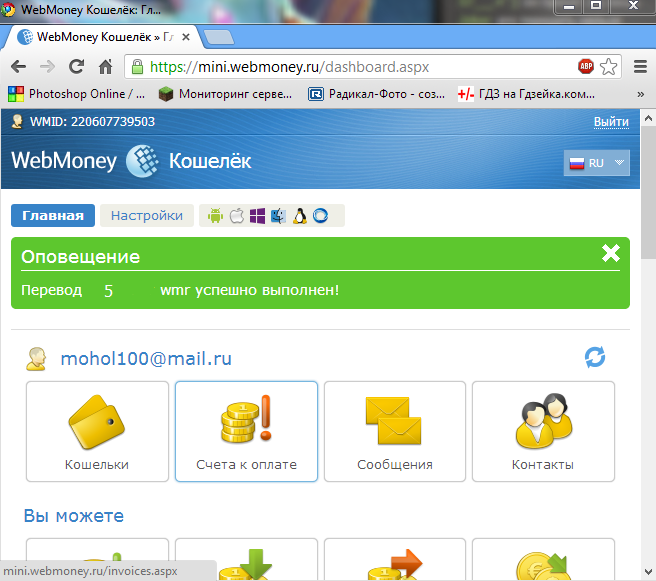656x581 pixels.
Task: Click the Apple iOS app icon
Action: coord(237,216)
